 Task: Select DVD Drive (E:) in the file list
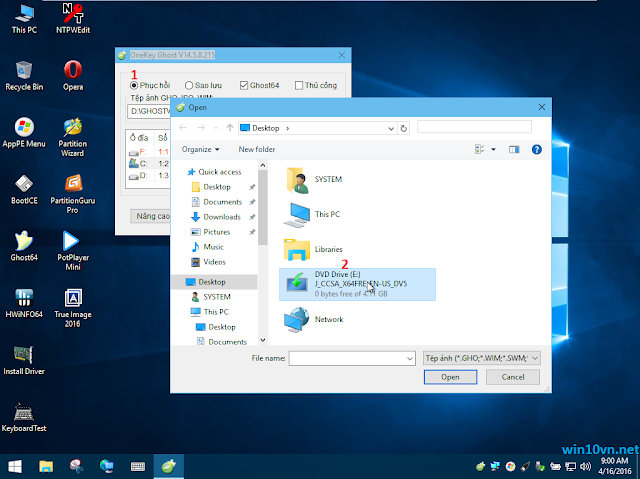click(357, 284)
